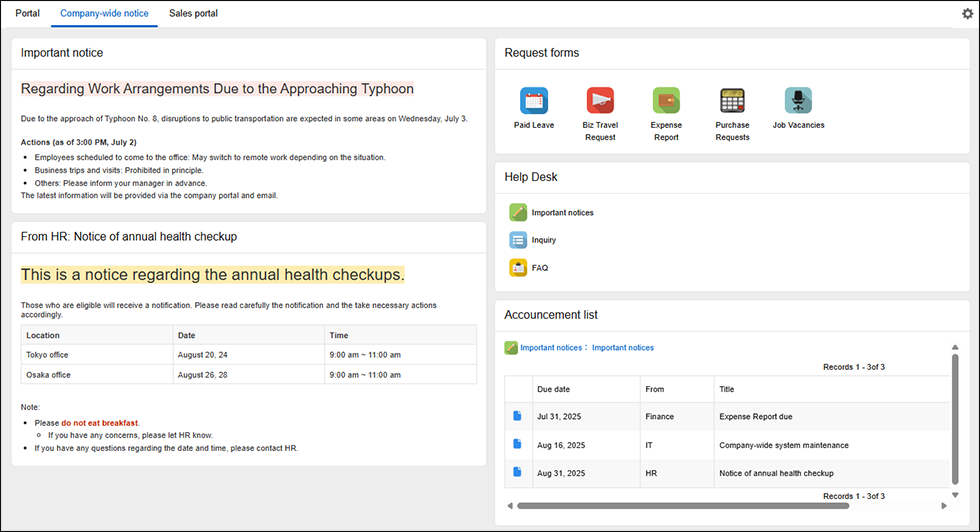This screenshot has height=532, width=980.
Task: Click the announcement list scroll-down arrow
Action: coord(955,495)
